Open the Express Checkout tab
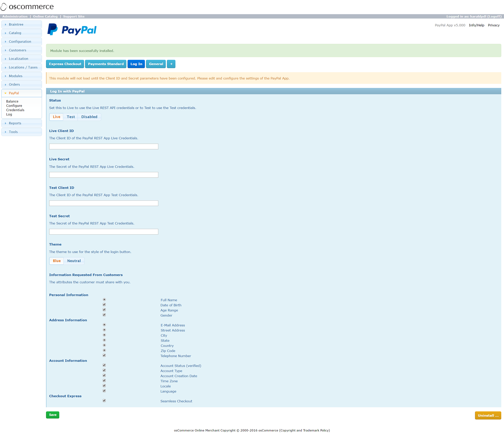Screen dimensions: 504x436 [x=65, y=64]
